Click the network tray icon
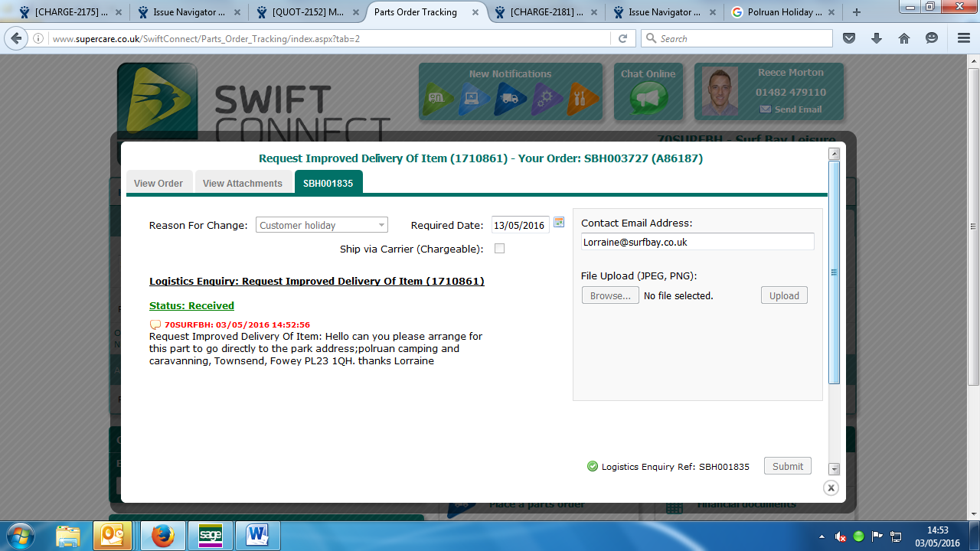Screen dimensions: 980x551 click(896, 536)
